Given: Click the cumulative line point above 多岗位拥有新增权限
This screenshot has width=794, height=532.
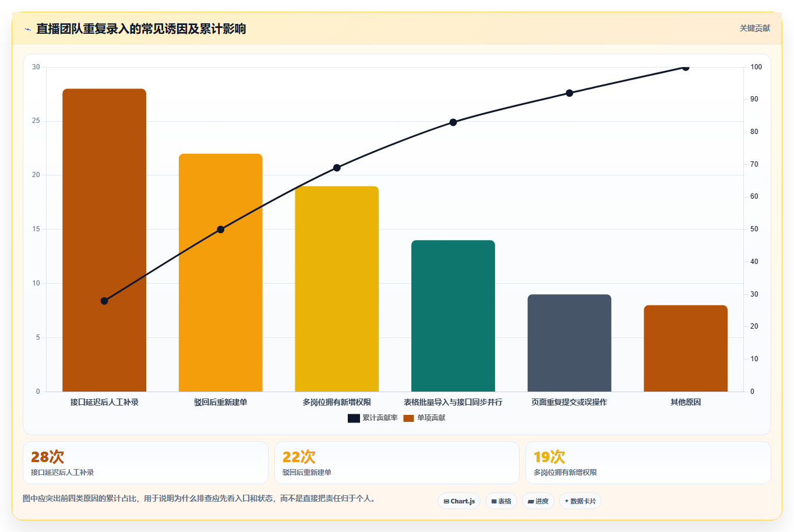Looking at the screenshot, I should click(x=337, y=168).
